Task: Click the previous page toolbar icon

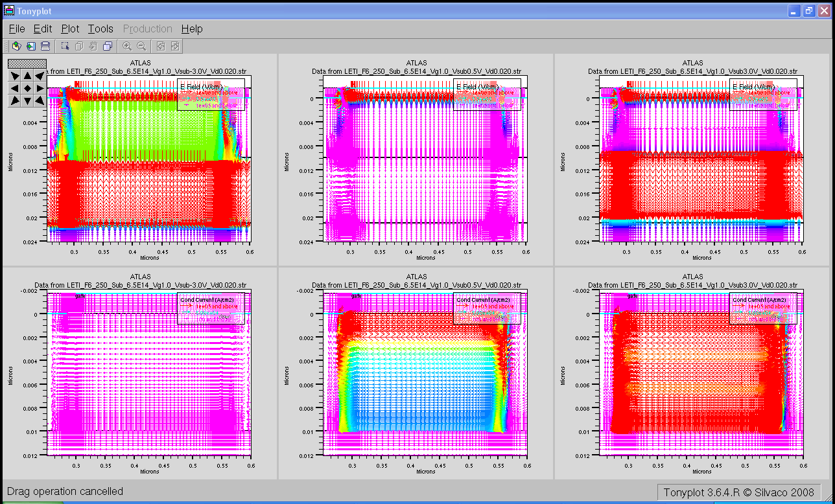Action: 161,46
